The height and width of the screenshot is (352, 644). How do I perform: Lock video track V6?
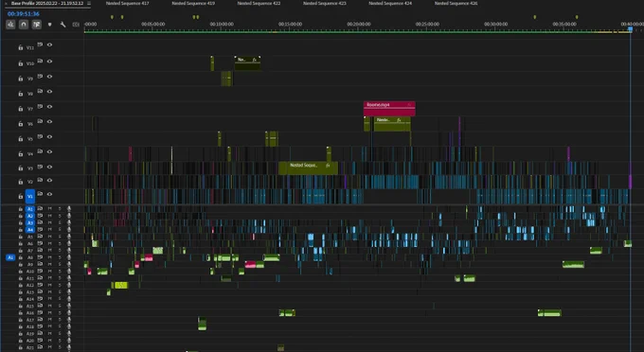[x=20, y=124]
